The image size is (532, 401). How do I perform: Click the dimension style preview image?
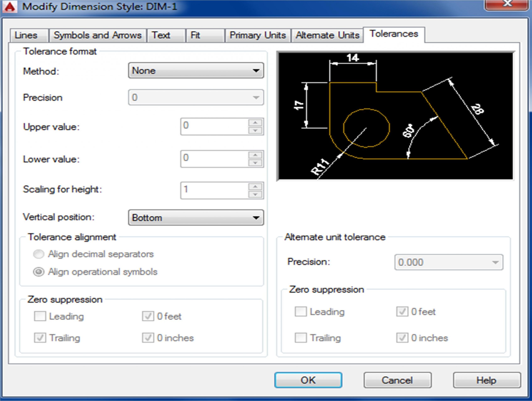(x=396, y=116)
